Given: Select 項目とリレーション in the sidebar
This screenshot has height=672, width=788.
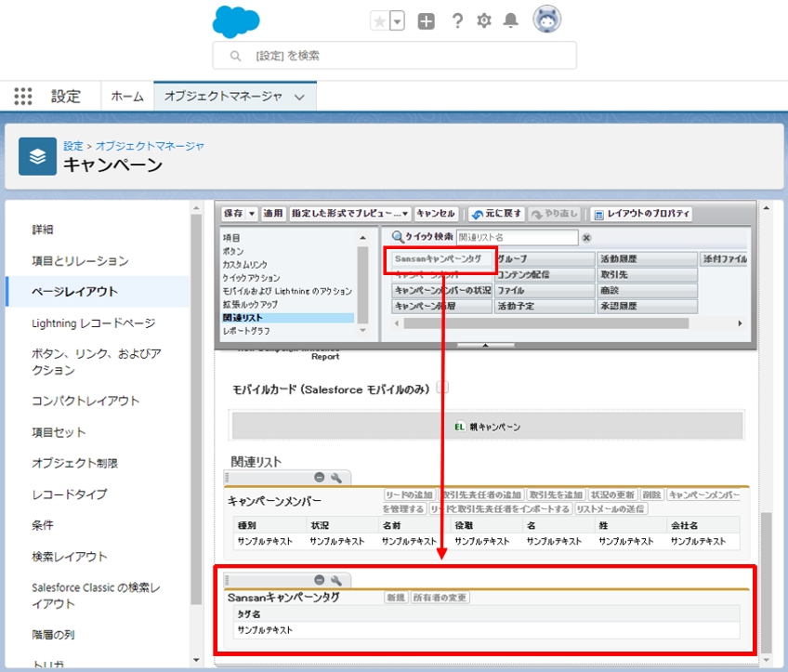Looking at the screenshot, I should (x=80, y=261).
